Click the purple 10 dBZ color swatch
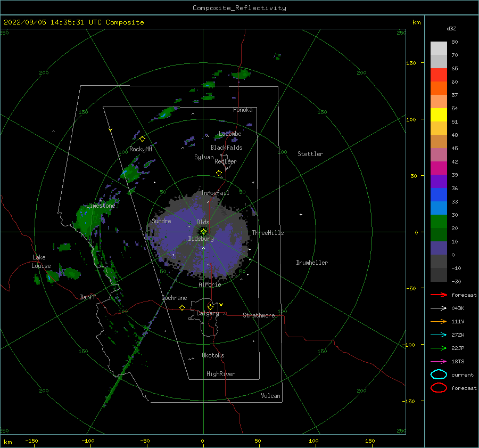Image resolution: width=479 pixels, height=448 pixels. point(439,248)
